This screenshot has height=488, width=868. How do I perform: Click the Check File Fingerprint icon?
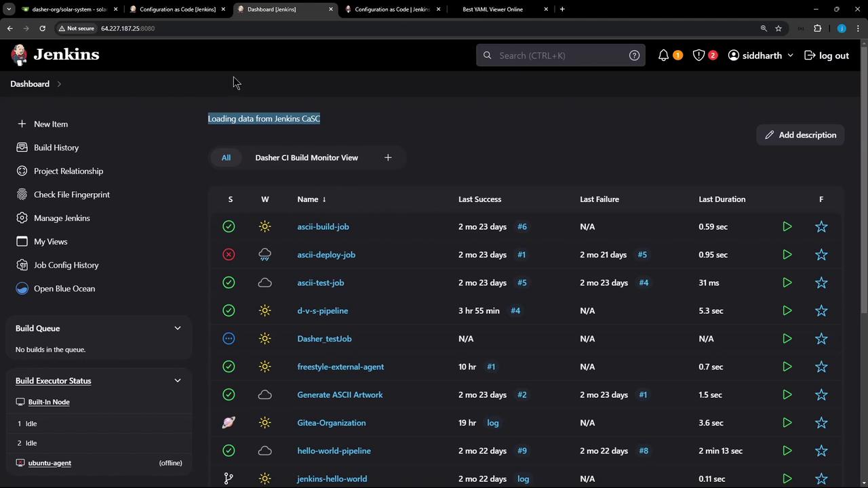(22, 195)
